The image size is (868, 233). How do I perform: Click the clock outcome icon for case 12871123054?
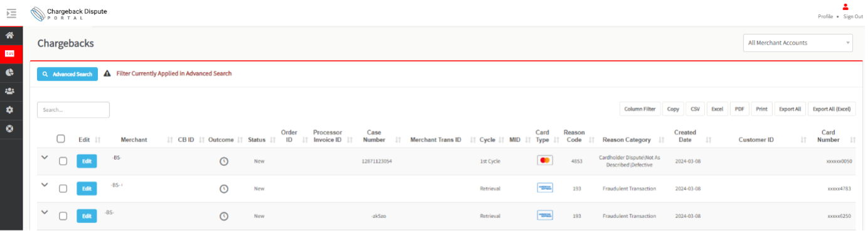coord(224,161)
